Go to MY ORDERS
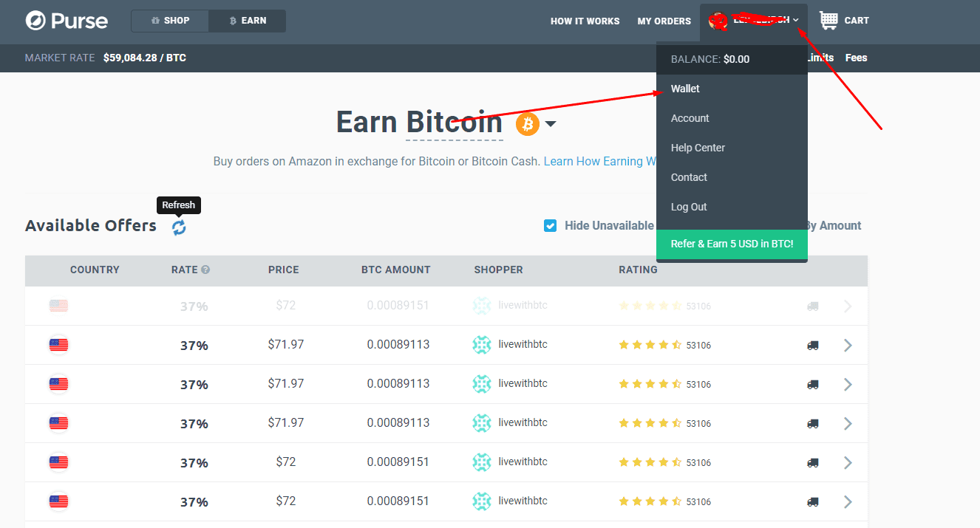 [664, 21]
